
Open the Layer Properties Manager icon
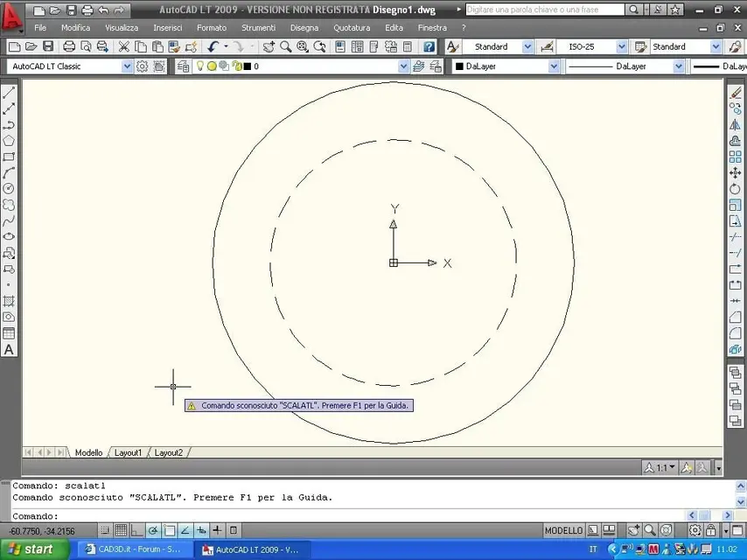pyautogui.click(x=183, y=66)
